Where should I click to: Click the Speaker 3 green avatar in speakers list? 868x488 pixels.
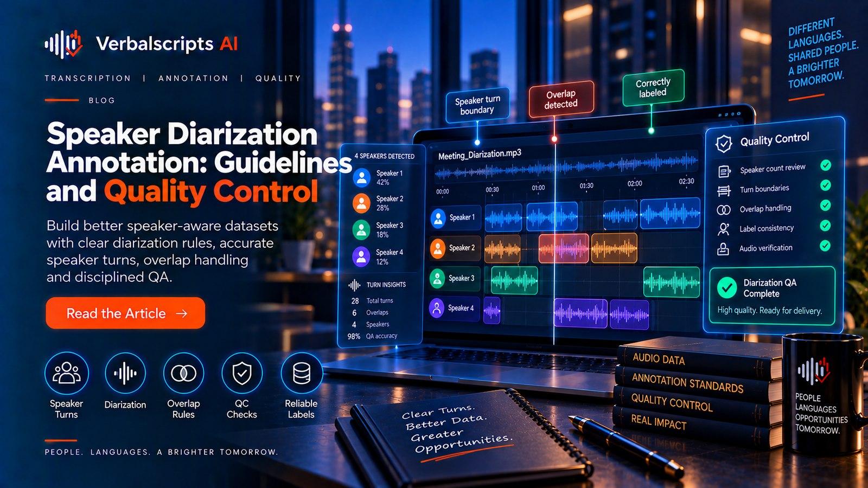point(361,230)
